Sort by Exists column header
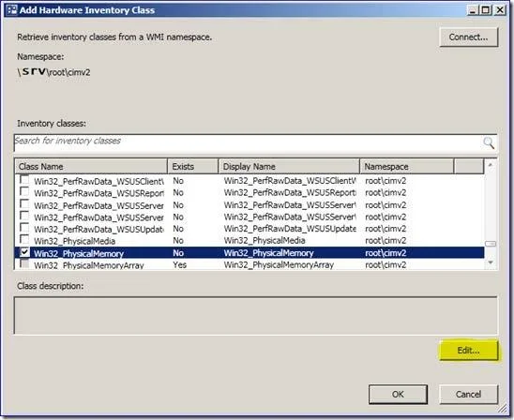Image resolution: width=514 pixels, height=420 pixels. tap(193, 167)
